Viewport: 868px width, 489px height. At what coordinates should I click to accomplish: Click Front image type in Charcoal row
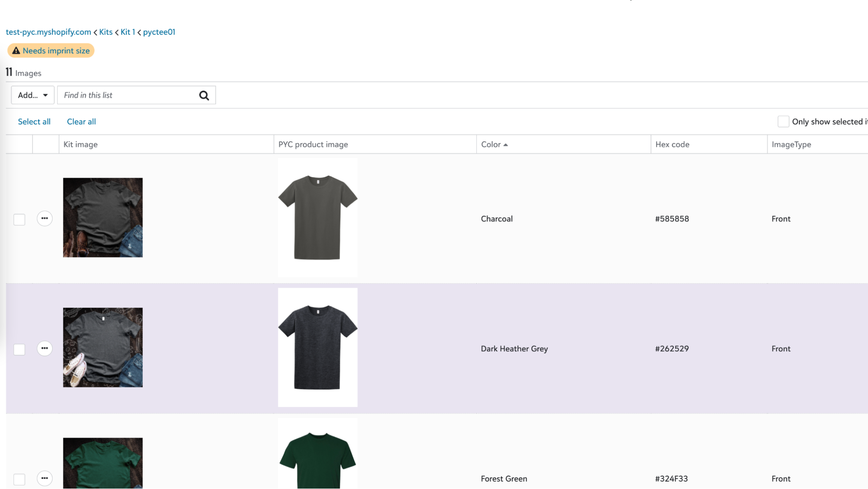coord(781,219)
